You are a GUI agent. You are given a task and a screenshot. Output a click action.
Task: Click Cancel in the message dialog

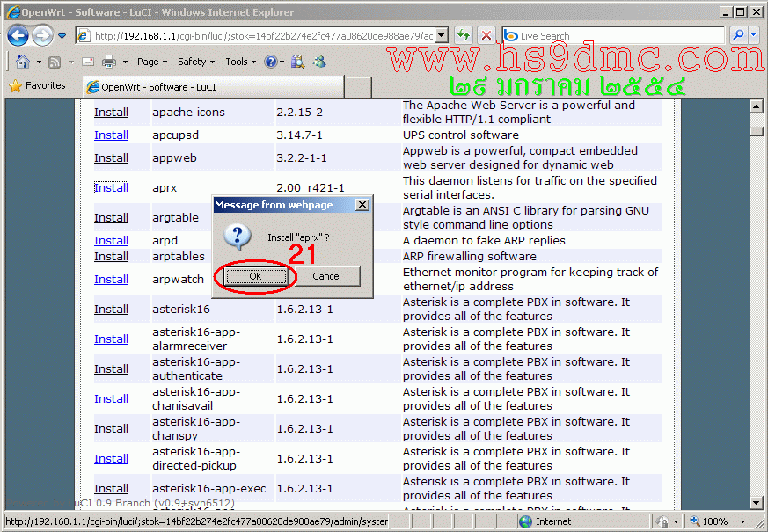click(326, 276)
